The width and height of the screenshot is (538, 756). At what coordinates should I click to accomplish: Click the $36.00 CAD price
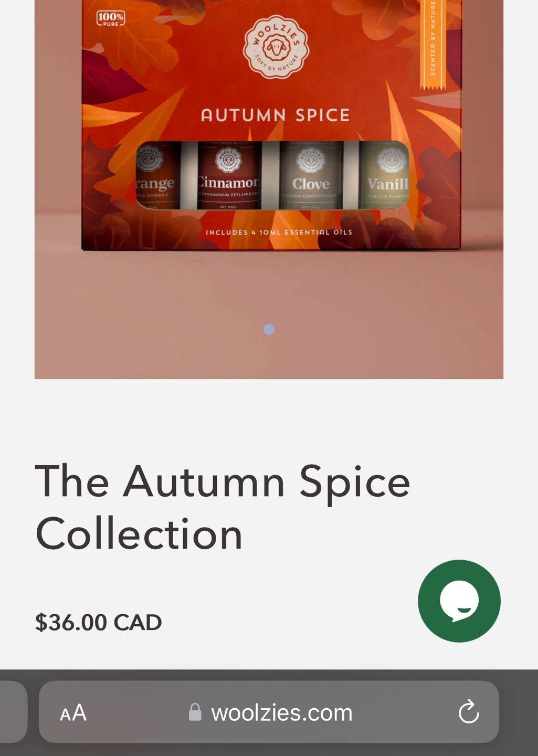98,623
